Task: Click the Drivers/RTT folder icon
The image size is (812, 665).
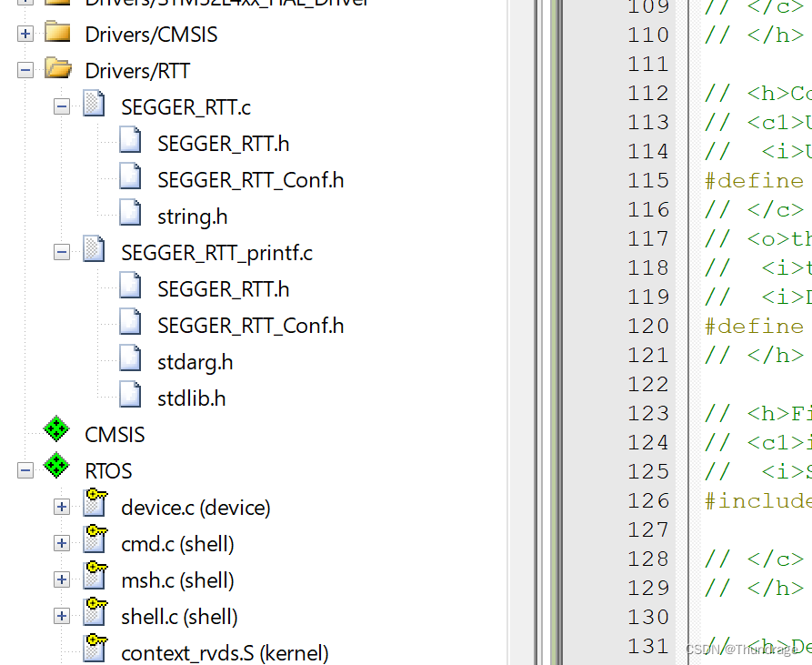Action: click(x=56, y=69)
